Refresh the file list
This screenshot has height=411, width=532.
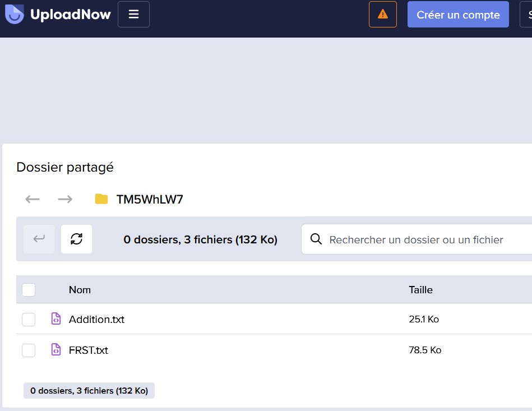[x=76, y=239]
